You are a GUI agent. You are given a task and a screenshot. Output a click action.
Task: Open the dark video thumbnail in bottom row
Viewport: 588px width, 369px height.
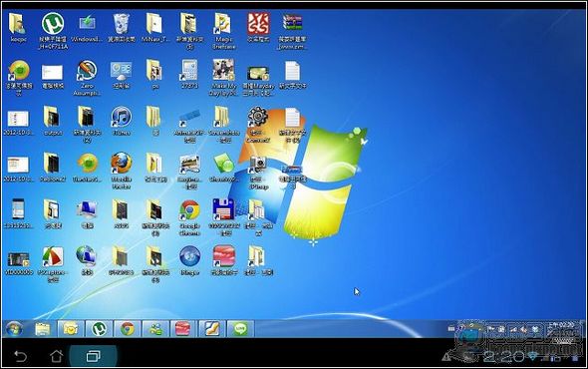tap(18, 259)
